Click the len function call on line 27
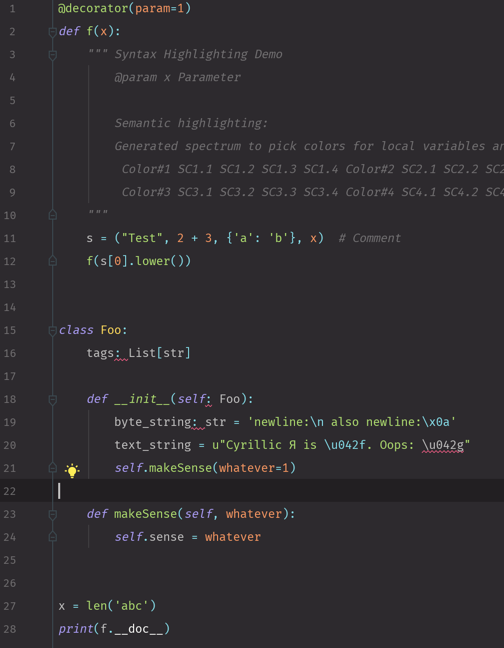Image resolution: width=504 pixels, height=648 pixels. [97, 606]
